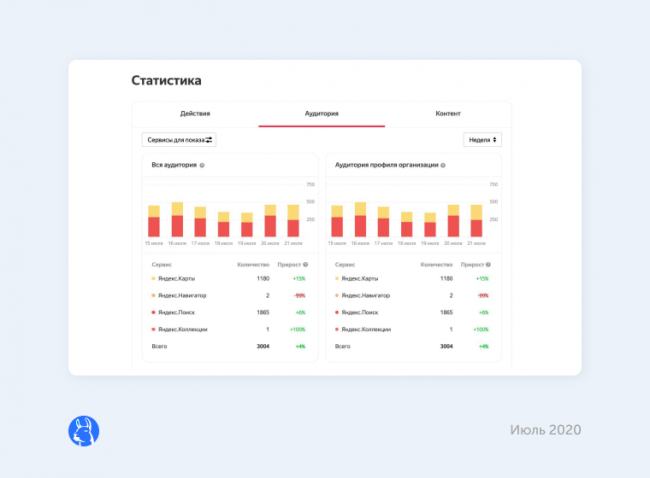
Task: Click the swap arrows icon in Сервисы для показа
Action: [210, 140]
